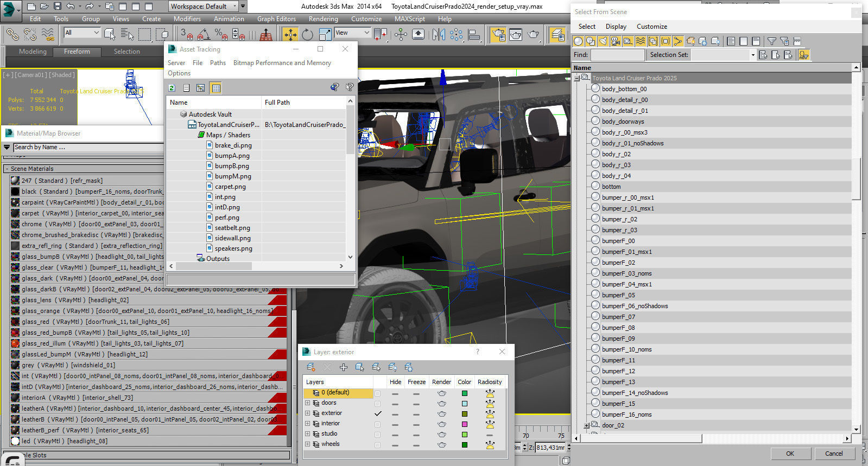Click the Refresh icon in Asset Tracking

pyautogui.click(x=172, y=88)
